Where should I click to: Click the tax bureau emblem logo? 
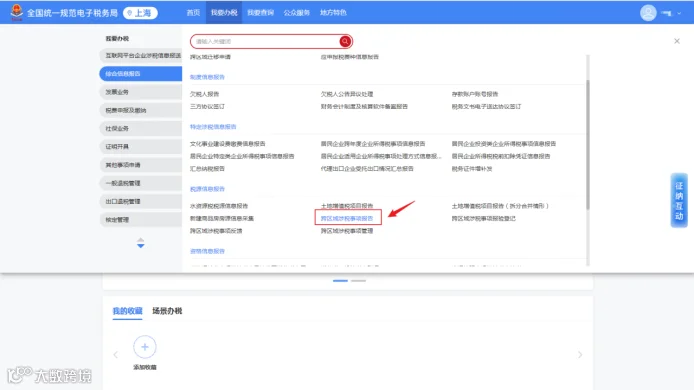click(16, 12)
